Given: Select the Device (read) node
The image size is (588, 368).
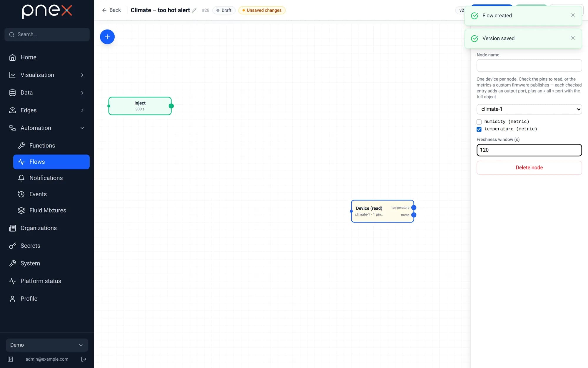Looking at the screenshot, I should point(382,211).
